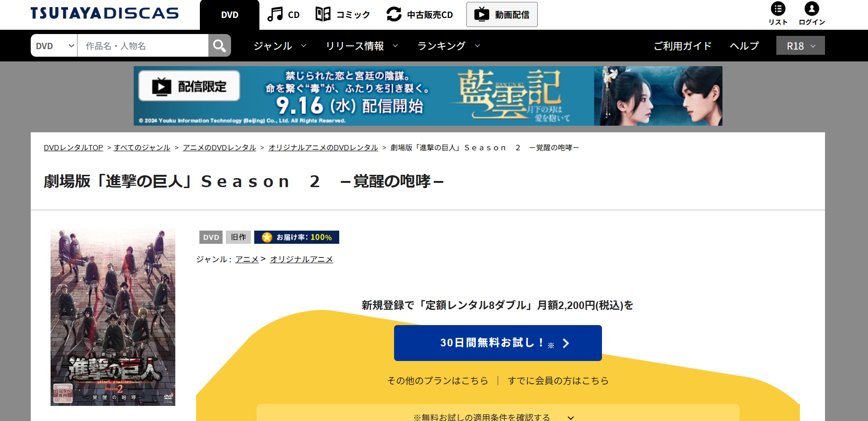Viewport: 868px width, 421px height.
Task: Open the アニメ genre link
Action: point(247,259)
